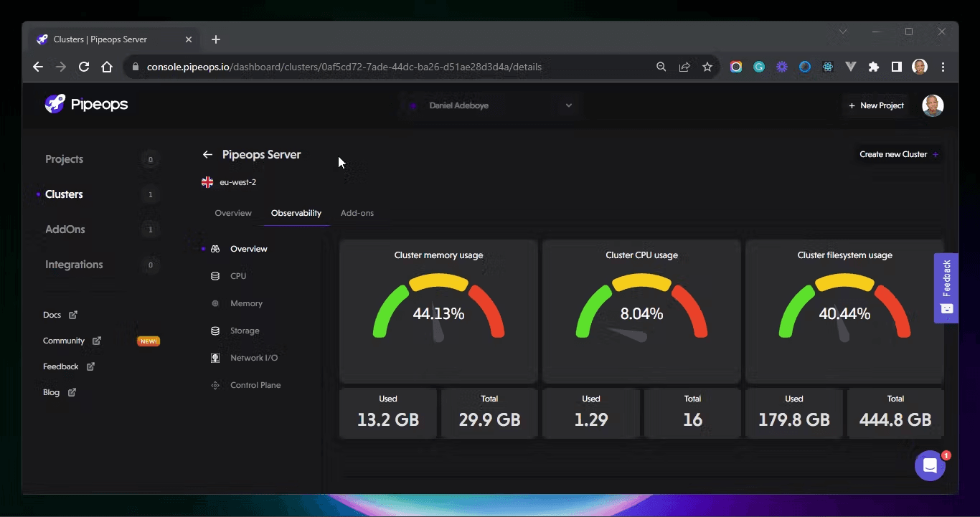Open the Feedback side tab
The height and width of the screenshot is (517, 980).
coord(946,288)
